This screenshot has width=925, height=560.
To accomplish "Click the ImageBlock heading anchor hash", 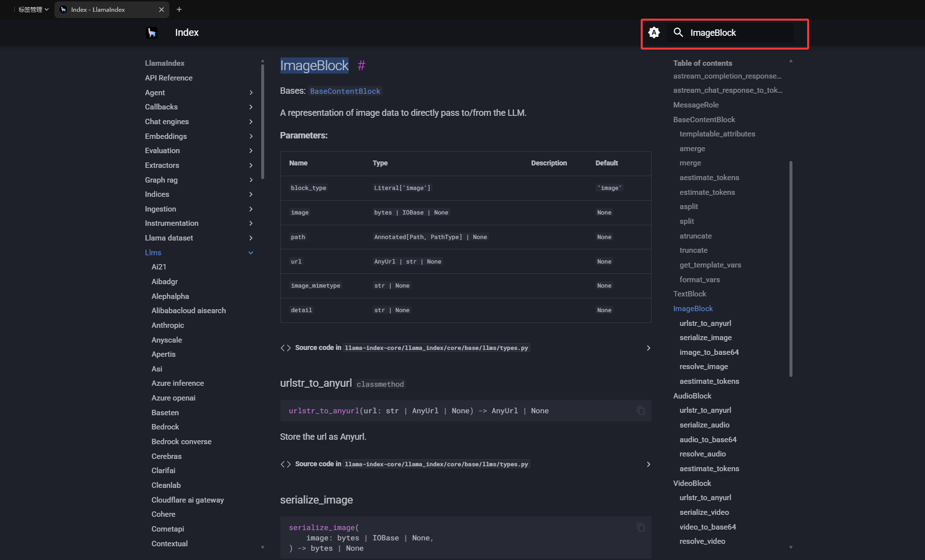I will tap(361, 65).
